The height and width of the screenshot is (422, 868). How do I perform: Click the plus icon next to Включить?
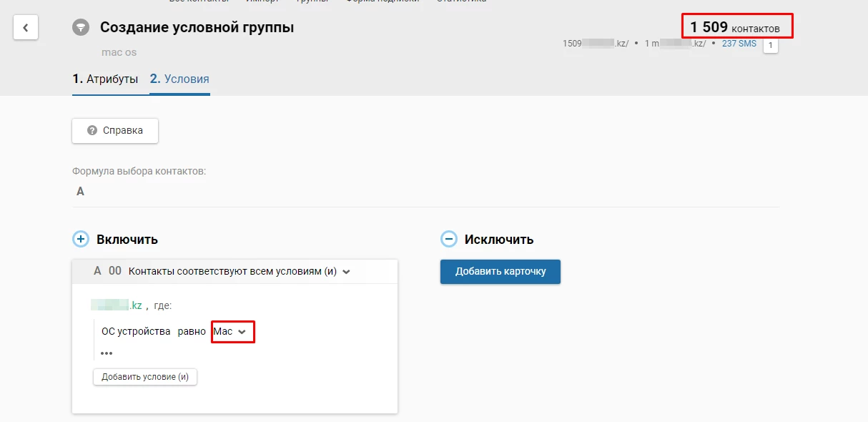[81, 239]
